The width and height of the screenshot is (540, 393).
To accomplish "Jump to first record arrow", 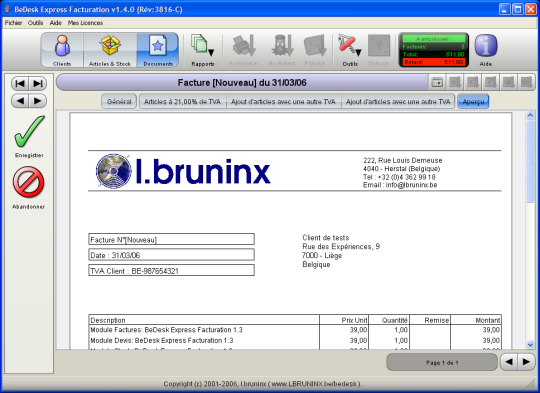I will coord(20,83).
